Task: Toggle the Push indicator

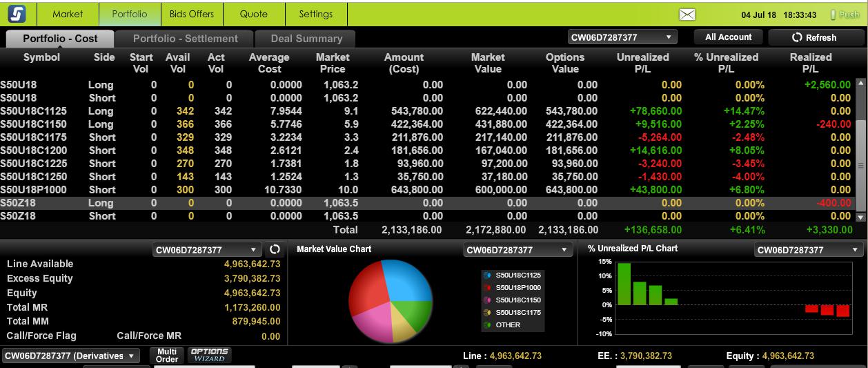Action: point(844,14)
